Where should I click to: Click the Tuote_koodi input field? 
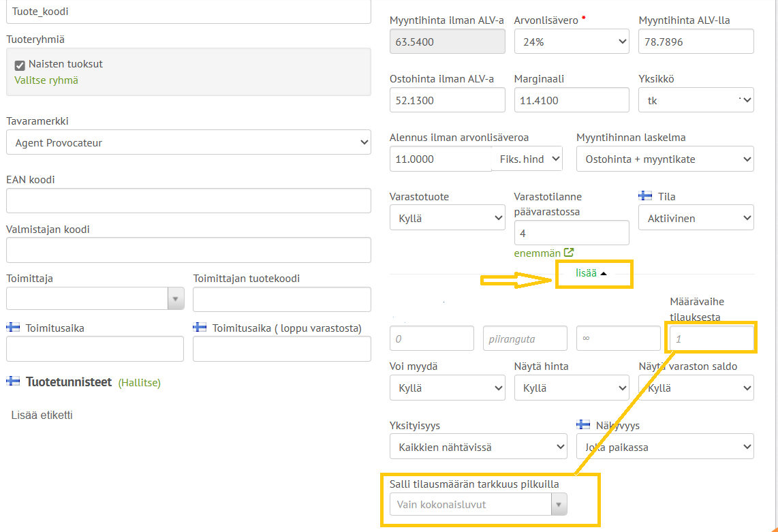click(189, 12)
